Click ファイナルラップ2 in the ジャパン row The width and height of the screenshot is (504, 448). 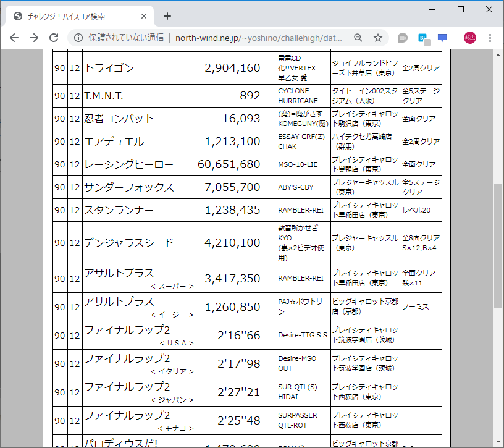127,387
